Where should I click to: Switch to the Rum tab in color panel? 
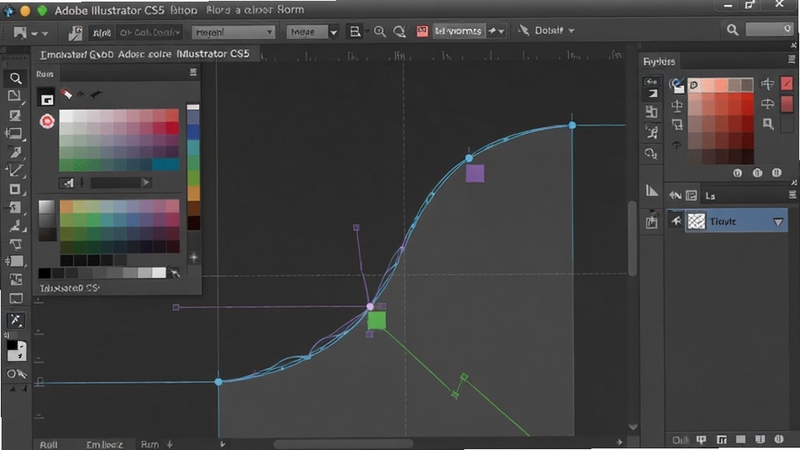coord(45,74)
